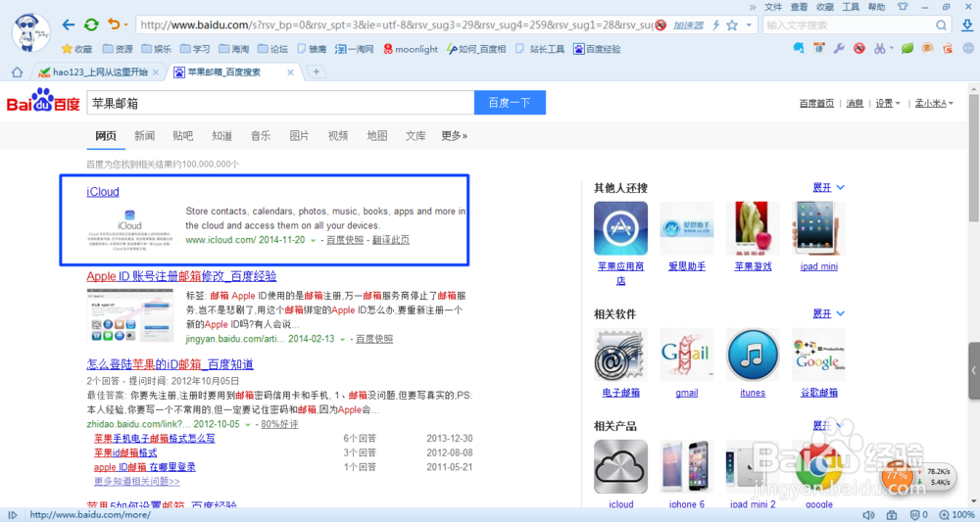Open the 电子邮箱 stamp icon
Screen dimensions: 980x522
[x=620, y=355]
